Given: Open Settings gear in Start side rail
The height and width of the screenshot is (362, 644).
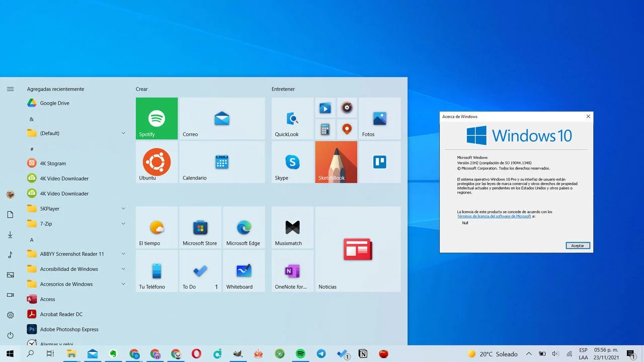Looking at the screenshot, I should pyautogui.click(x=10, y=315).
